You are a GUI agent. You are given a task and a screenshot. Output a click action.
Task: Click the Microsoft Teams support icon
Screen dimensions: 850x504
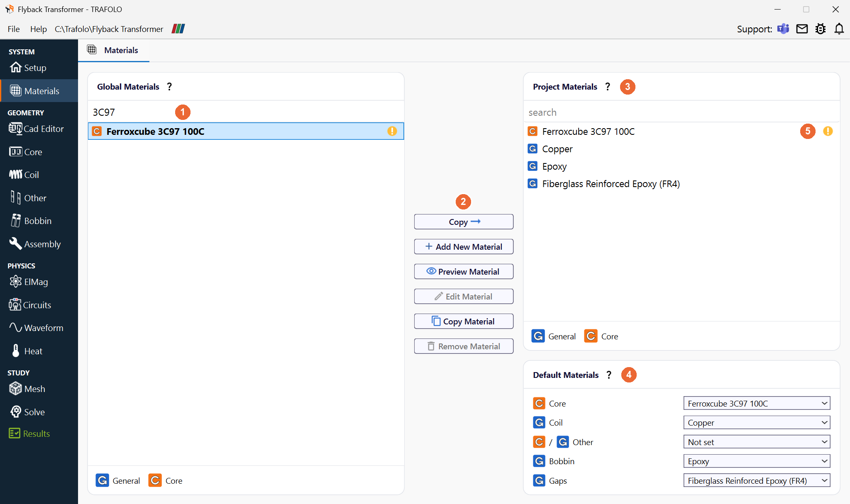coord(783,29)
